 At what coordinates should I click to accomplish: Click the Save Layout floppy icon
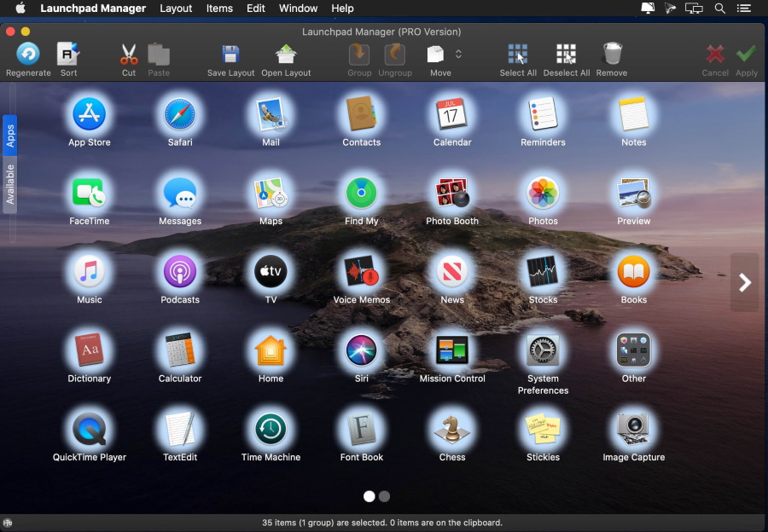point(230,55)
